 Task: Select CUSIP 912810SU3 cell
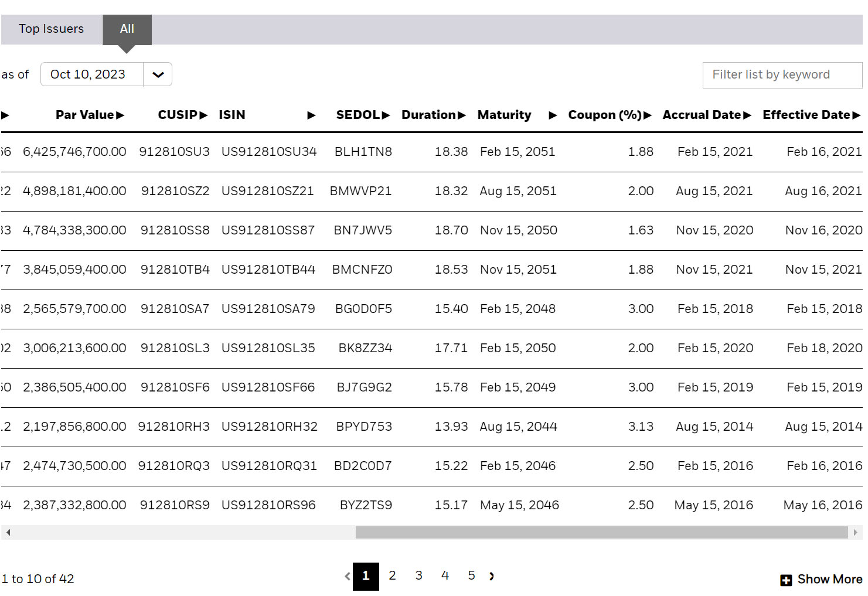174,152
